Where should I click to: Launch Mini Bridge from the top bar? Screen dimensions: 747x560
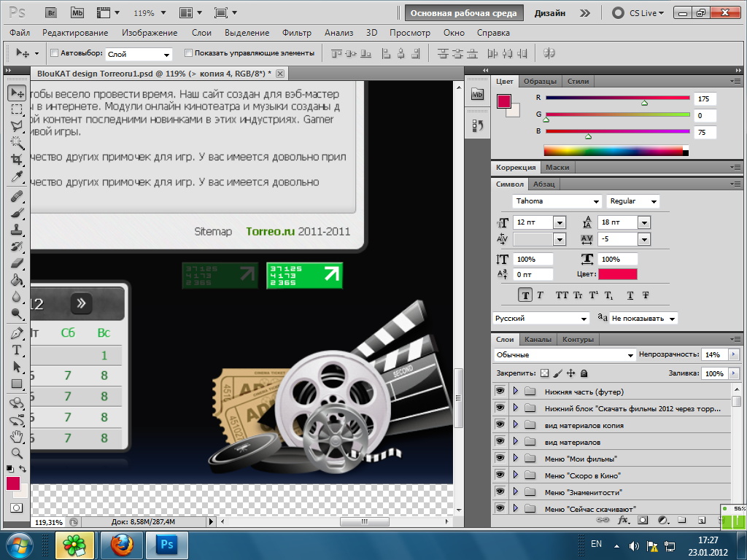[x=77, y=13]
